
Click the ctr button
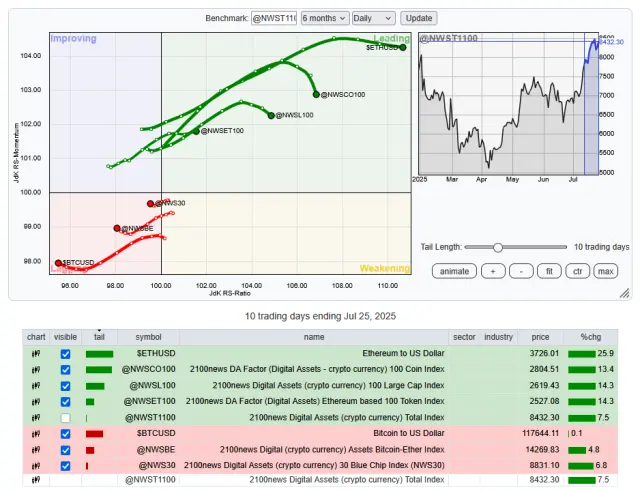click(578, 272)
